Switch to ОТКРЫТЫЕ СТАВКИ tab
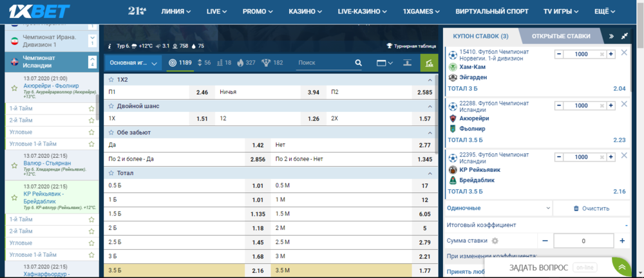The width and height of the screenshot is (644, 278). click(561, 36)
